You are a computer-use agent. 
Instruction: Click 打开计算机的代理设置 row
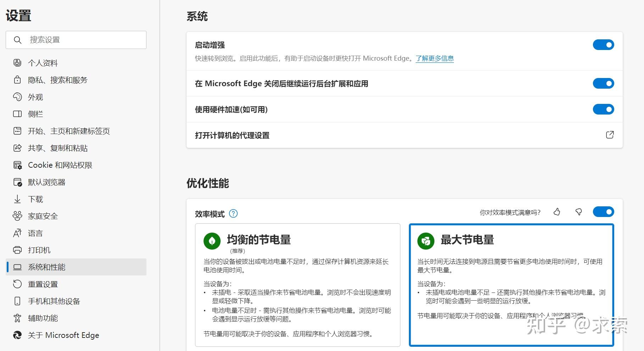[x=405, y=135]
